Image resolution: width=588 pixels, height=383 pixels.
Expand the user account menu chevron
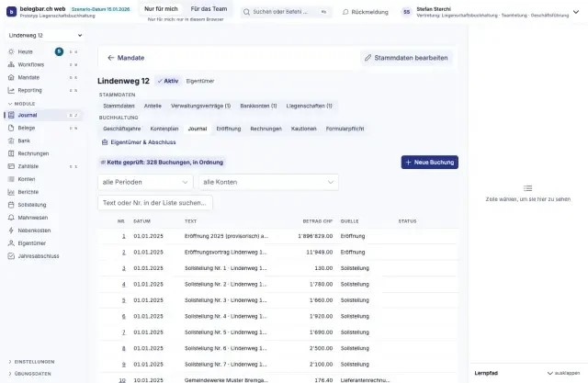pos(576,12)
